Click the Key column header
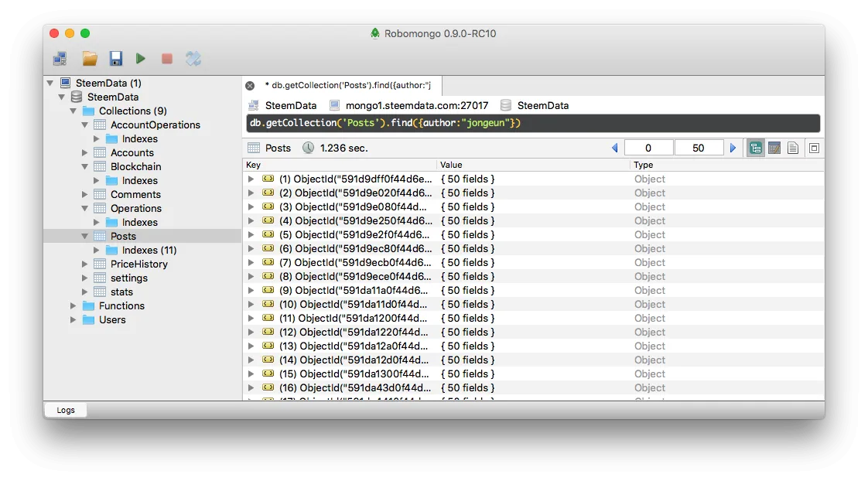 pos(340,165)
